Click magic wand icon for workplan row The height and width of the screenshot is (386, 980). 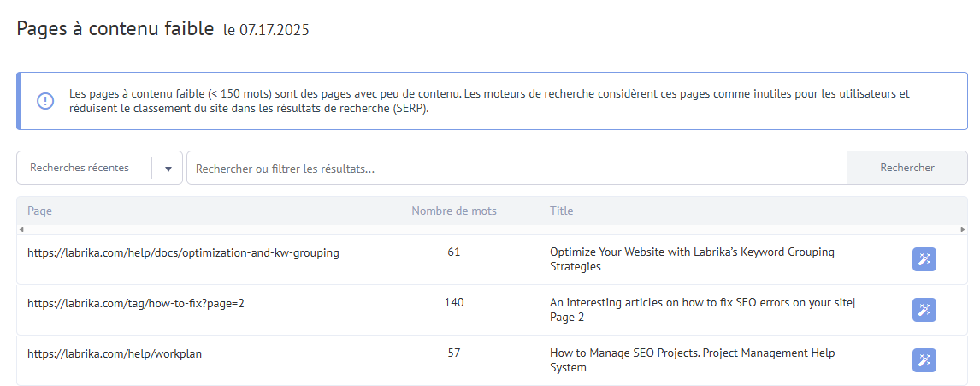[924, 360]
